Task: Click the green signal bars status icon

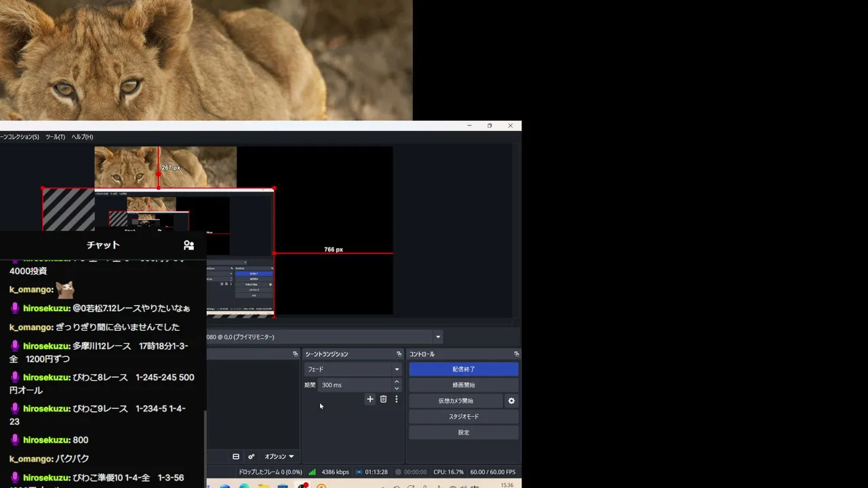Action: point(312,472)
